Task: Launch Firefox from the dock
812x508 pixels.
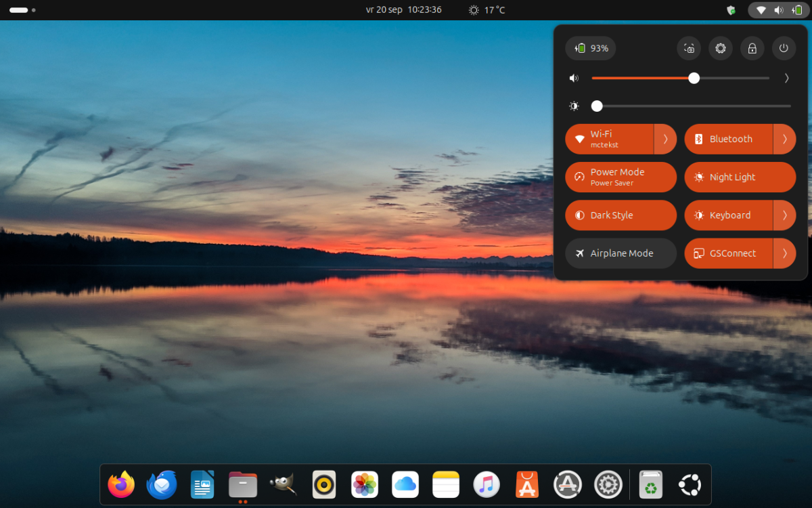Action: [x=121, y=484]
